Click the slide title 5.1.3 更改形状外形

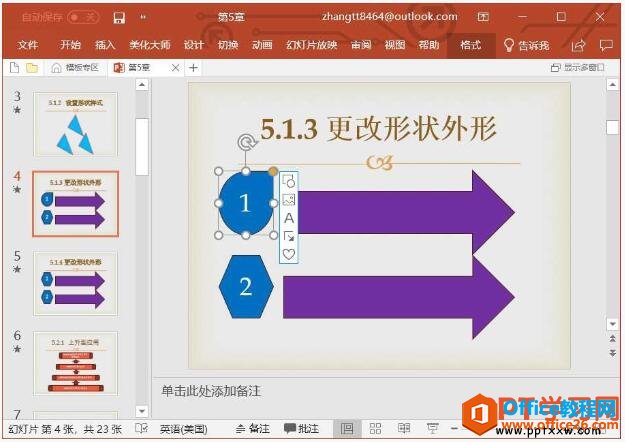pyautogui.click(x=378, y=129)
